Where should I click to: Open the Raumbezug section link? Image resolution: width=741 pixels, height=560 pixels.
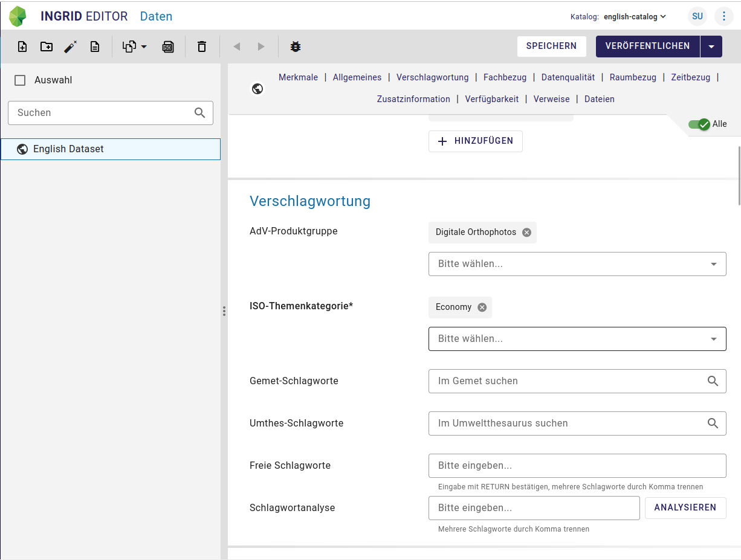point(633,77)
